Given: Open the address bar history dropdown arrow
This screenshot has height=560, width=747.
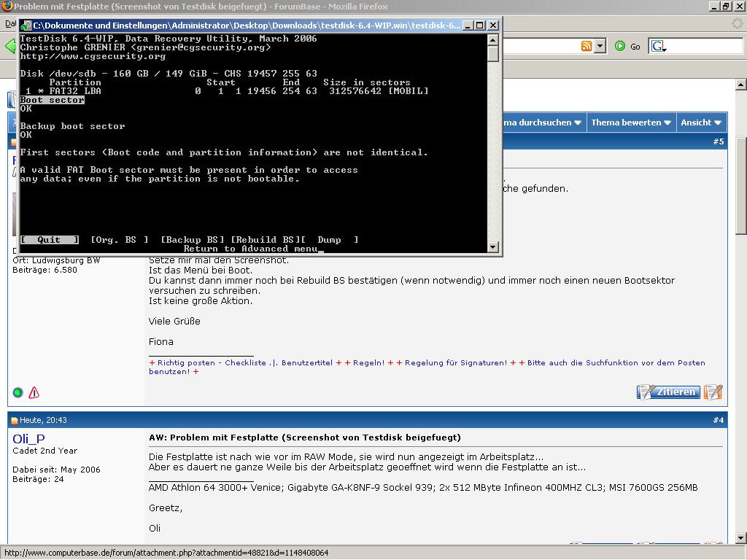Looking at the screenshot, I should [x=600, y=46].
